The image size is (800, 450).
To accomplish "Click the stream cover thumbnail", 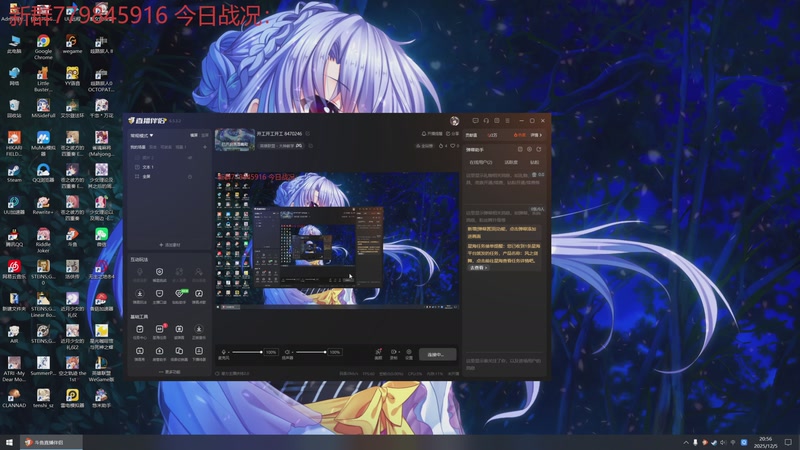I will click(235, 140).
